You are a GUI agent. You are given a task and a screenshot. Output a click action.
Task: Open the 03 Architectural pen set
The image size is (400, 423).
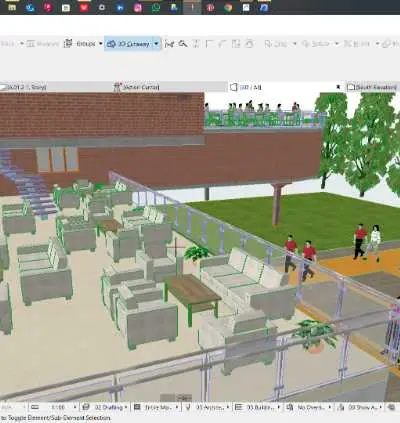(x=210, y=407)
